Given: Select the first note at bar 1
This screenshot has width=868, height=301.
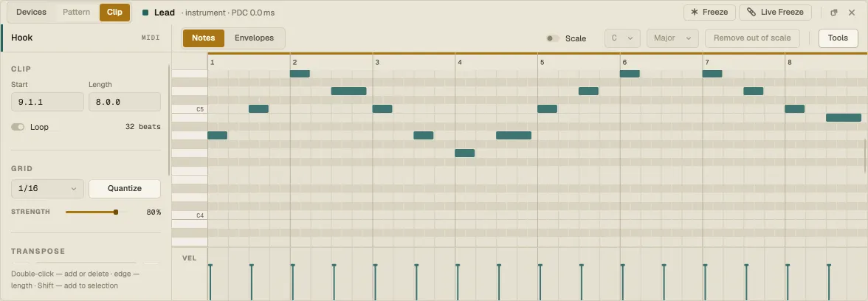Looking at the screenshot, I should click(218, 135).
